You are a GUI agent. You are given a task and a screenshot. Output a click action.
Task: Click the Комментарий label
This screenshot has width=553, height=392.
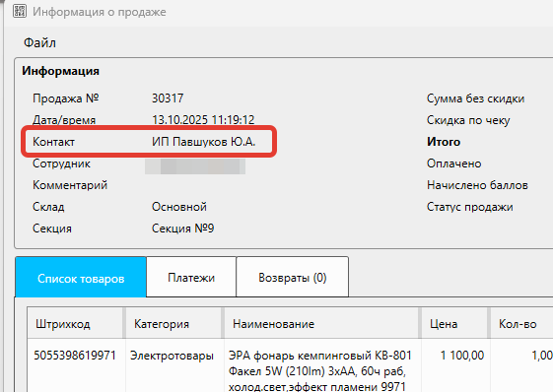70,185
